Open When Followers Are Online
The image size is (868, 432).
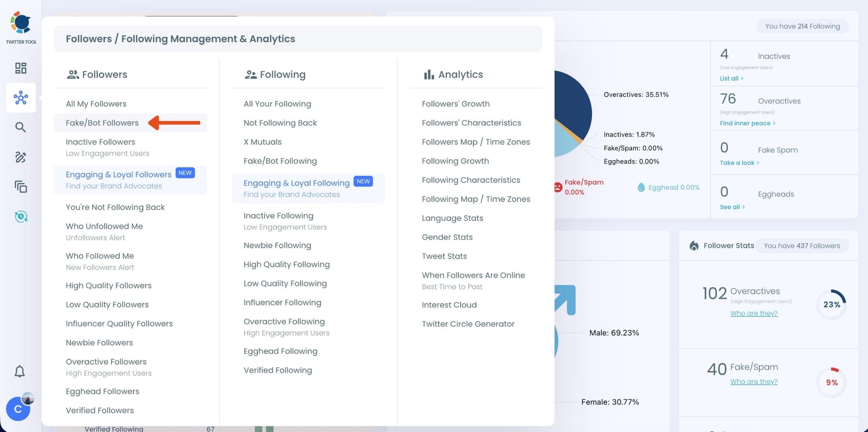click(x=473, y=275)
